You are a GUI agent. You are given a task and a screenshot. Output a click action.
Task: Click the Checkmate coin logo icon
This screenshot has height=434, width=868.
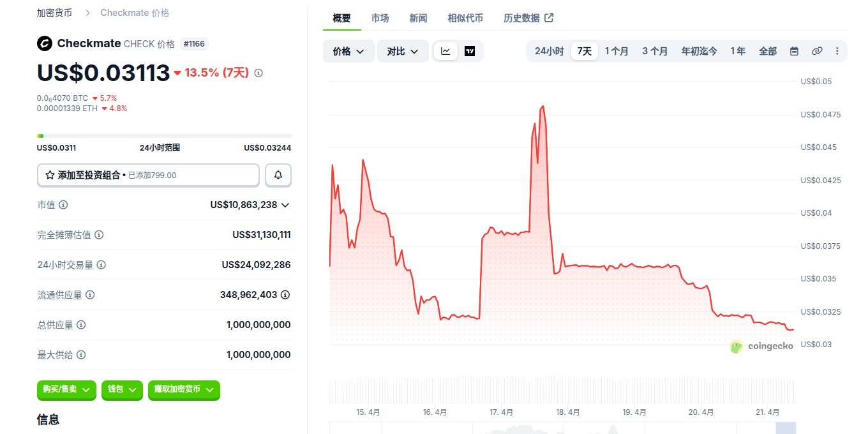45,43
